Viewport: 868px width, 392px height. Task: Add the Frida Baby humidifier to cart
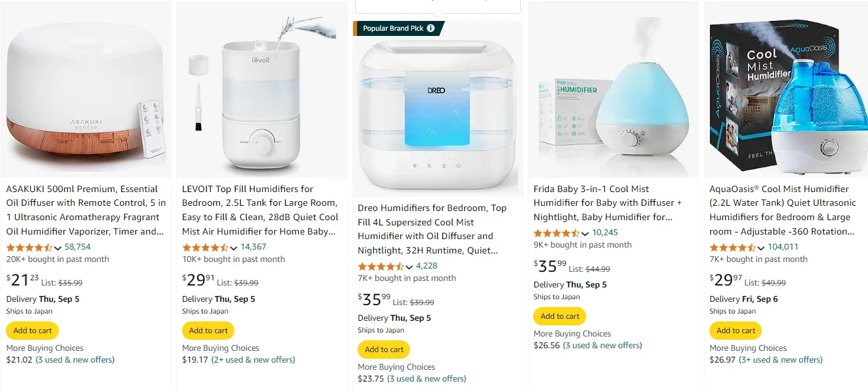click(x=559, y=316)
